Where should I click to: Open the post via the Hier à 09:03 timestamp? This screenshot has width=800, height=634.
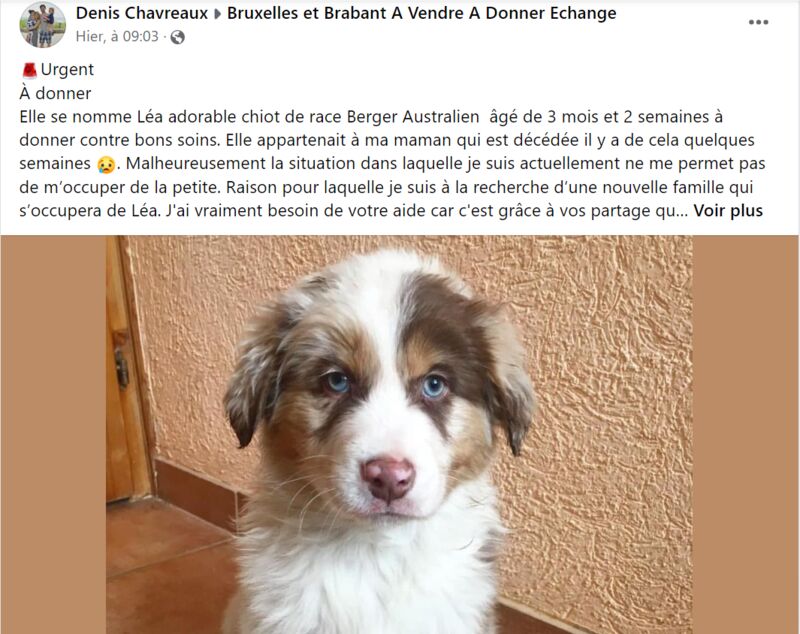click(117, 37)
